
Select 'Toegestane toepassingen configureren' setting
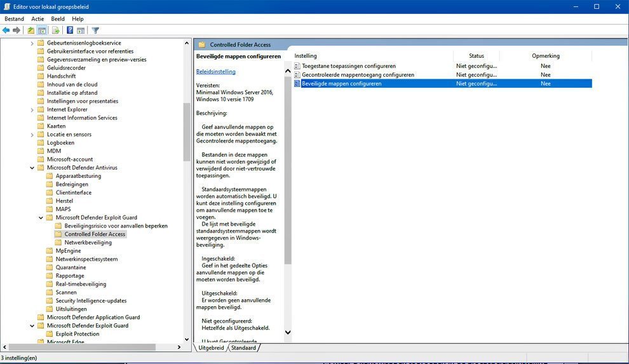[349, 66]
